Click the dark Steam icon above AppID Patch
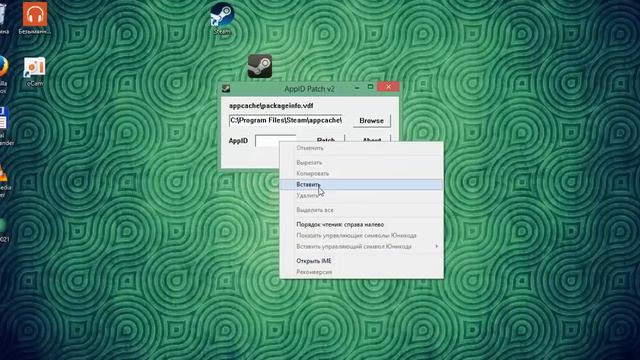This screenshot has width=640, height=360. (260, 66)
